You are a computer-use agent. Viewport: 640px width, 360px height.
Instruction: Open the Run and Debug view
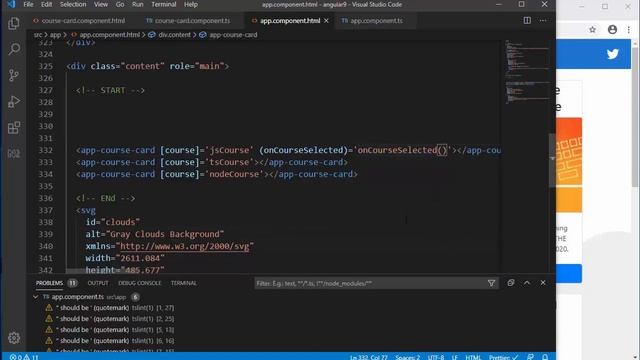pyautogui.click(x=14, y=102)
